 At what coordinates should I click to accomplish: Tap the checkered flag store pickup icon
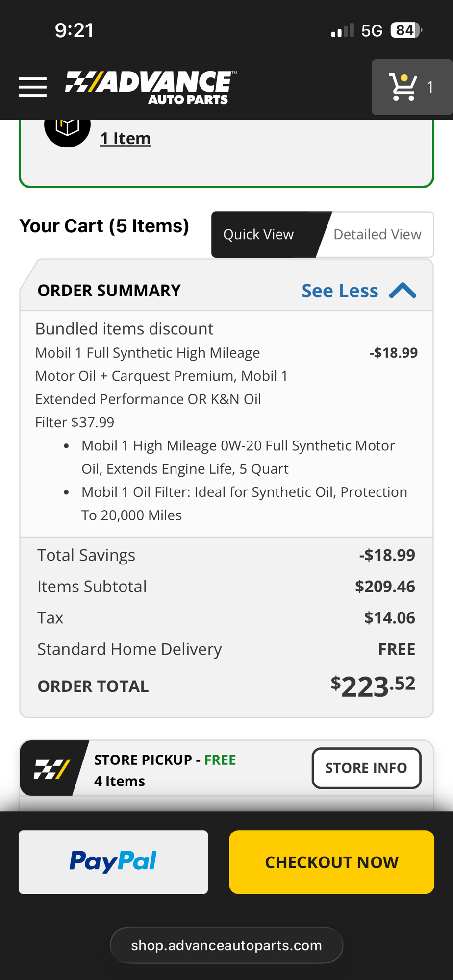tap(52, 768)
